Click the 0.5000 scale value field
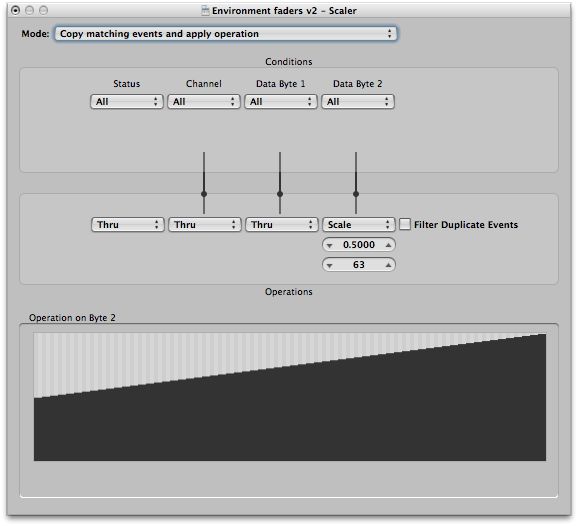Screen dimensions: 578x526 coord(359,245)
